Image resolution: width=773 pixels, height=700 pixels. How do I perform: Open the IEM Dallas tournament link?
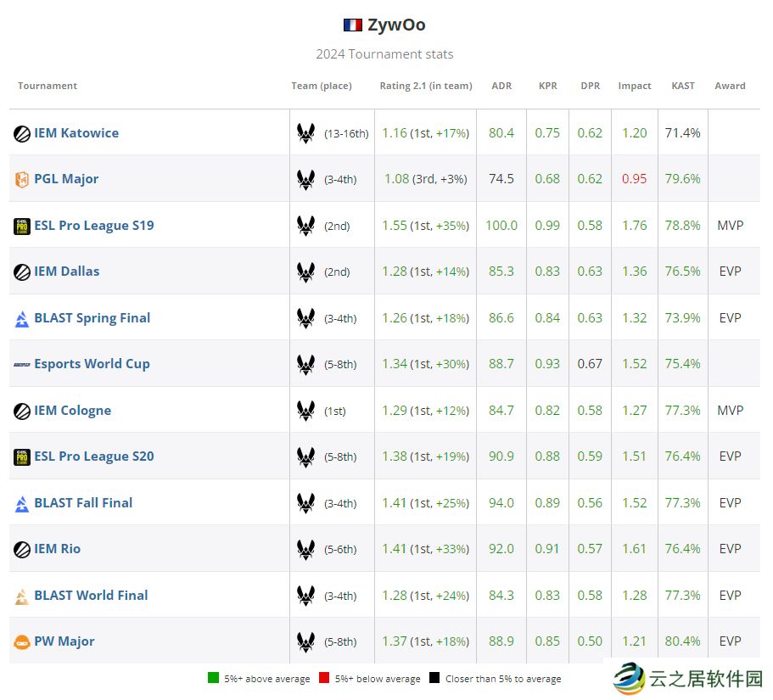coord(67,272)
